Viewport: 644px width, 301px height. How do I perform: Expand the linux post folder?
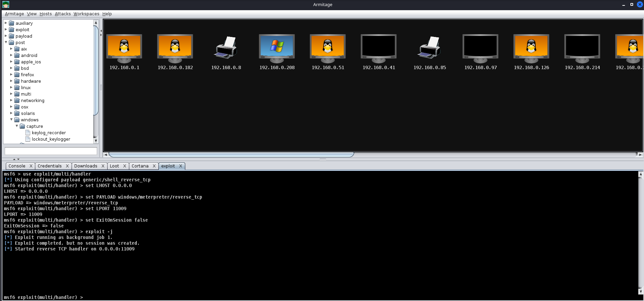tap(11, 87)
